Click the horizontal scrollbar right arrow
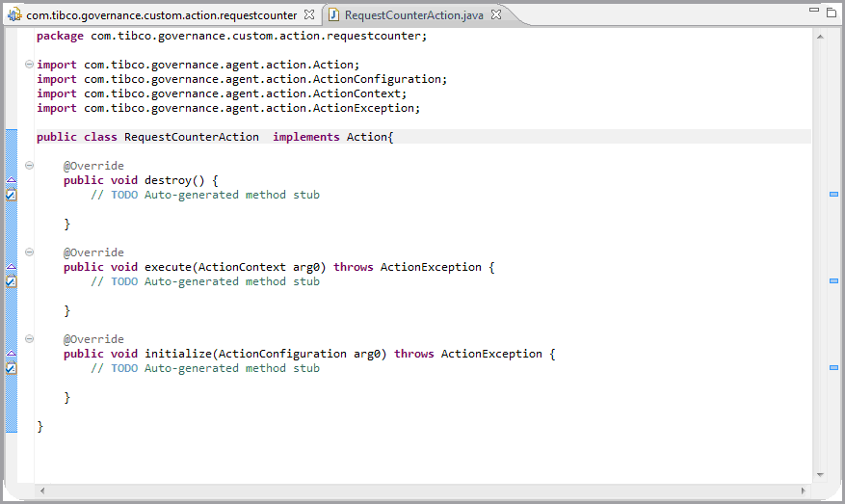Viewport: 845px width, 504px height. click(803, 491)
